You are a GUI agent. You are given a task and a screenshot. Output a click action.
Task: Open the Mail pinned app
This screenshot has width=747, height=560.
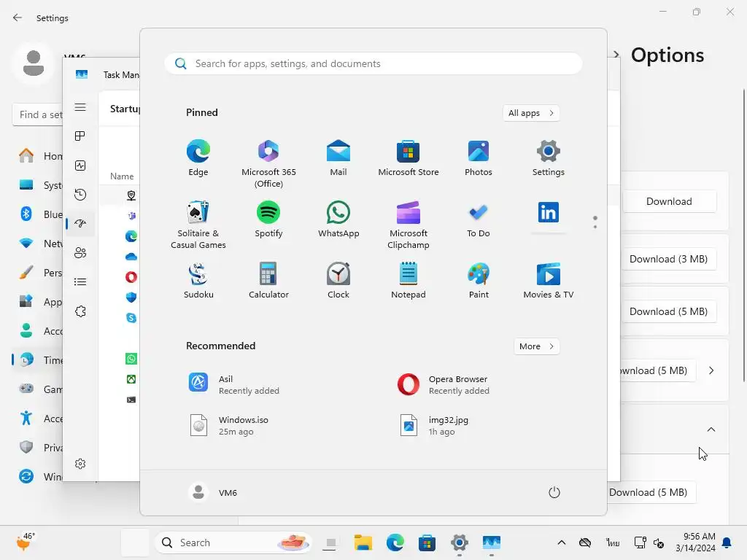338,158
